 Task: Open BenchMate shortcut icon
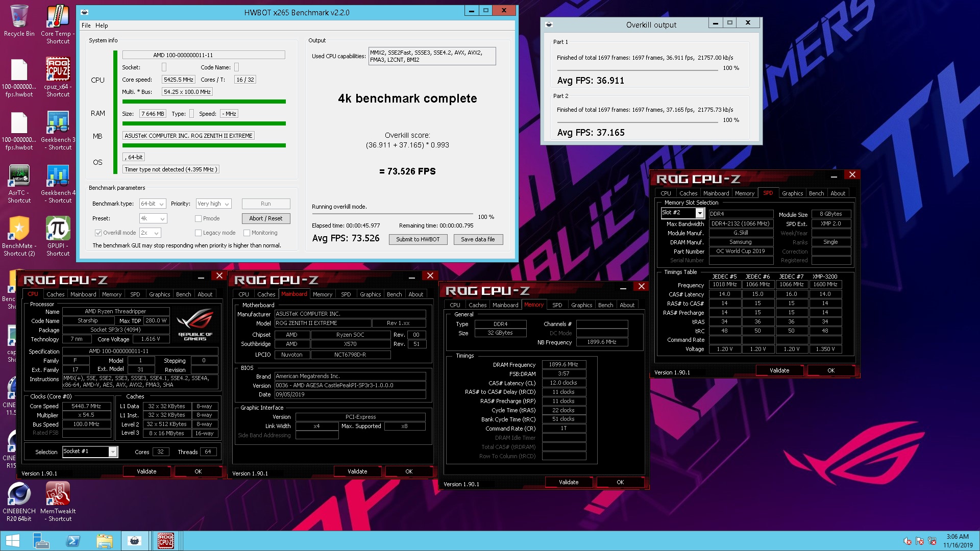tap(19, 236)
